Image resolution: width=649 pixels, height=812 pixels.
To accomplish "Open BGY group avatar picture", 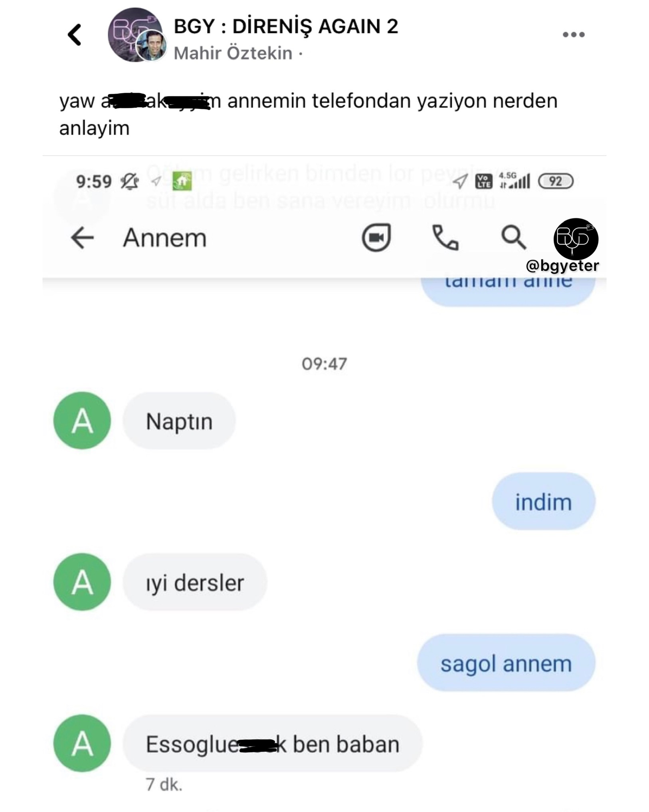I will click(x=135, y=35).
